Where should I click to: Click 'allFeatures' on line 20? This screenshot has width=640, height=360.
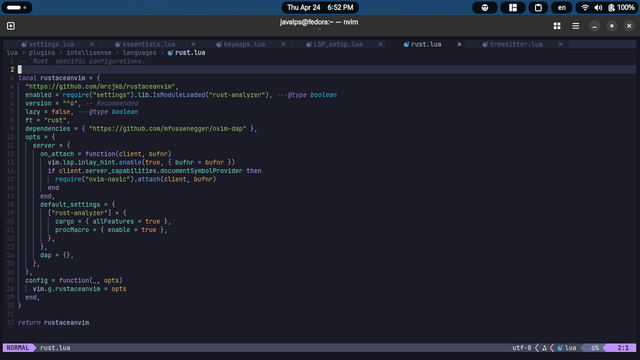(113, 221)
